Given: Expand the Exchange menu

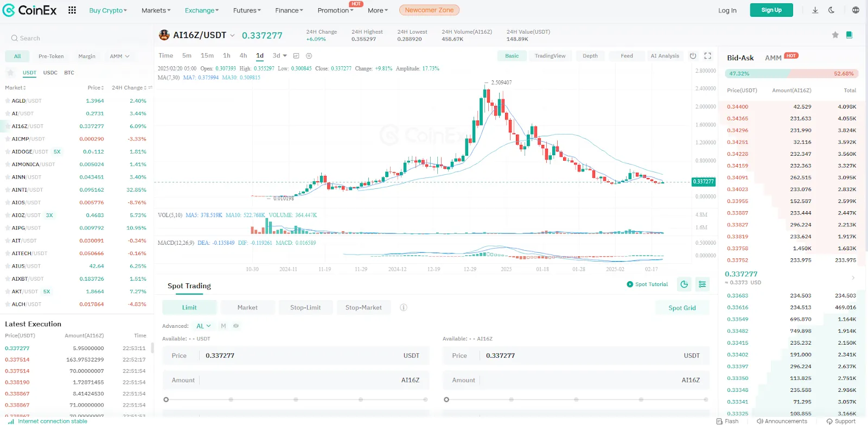Looking at the screenshot, I should 202,10.
